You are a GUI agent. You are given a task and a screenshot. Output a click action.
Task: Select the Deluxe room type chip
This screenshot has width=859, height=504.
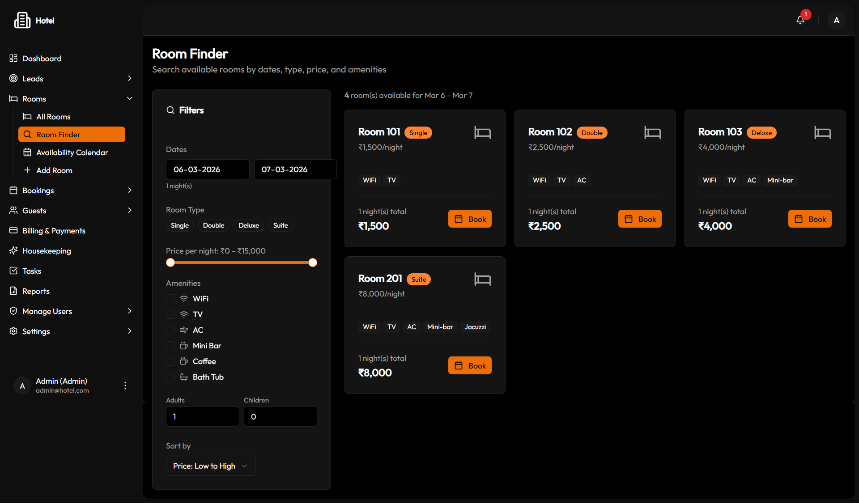pos(249,225)
